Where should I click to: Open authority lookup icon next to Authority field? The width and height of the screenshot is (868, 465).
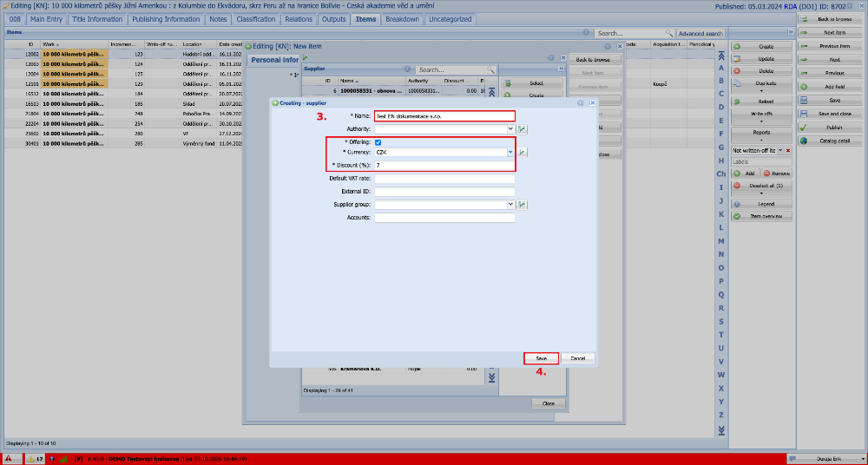point(522,129)
